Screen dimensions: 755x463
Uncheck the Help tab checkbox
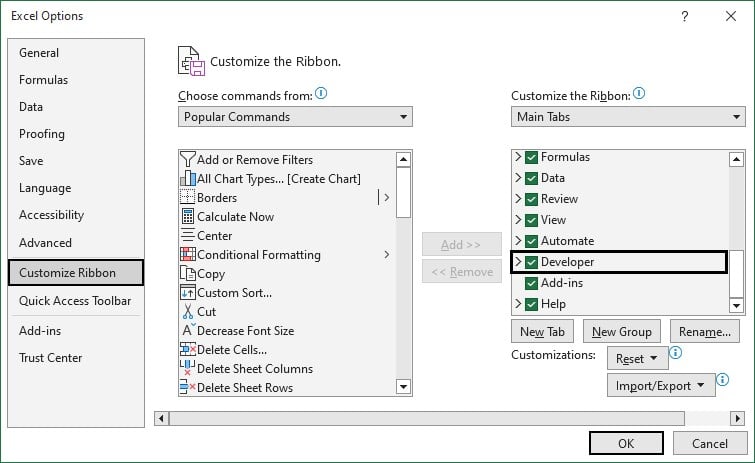click(531, 304)
